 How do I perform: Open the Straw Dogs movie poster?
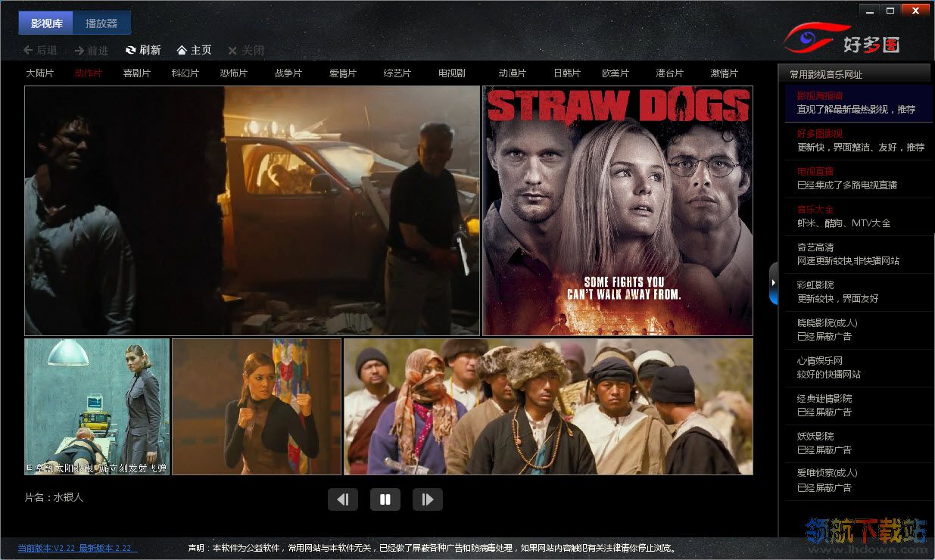pyautogui.click(x=618, y=210)
